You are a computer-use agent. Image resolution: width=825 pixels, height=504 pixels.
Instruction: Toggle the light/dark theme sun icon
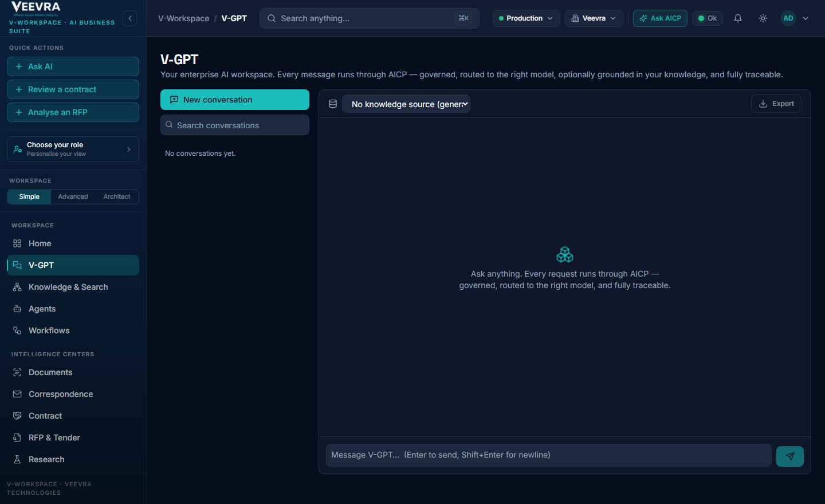[763, 18]
